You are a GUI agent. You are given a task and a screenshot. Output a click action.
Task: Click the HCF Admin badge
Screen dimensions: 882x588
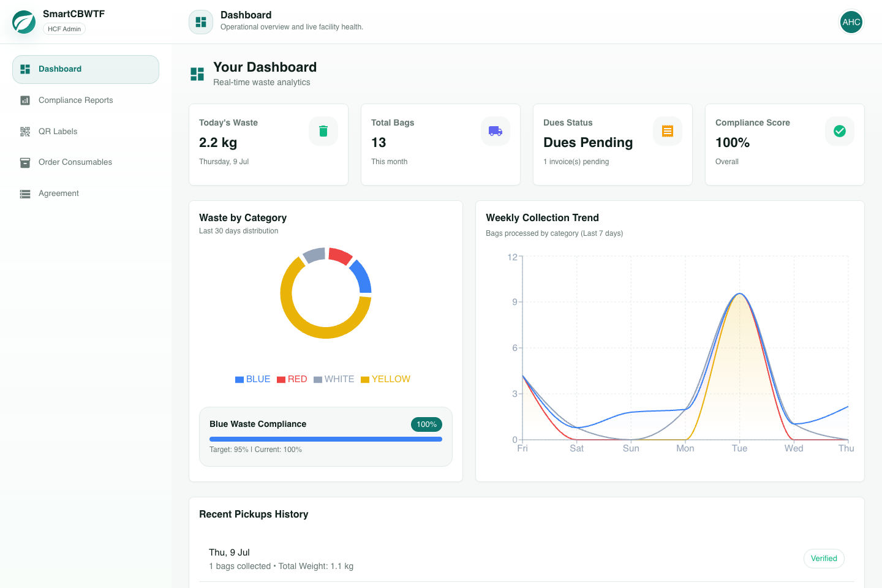pyautogui.click(x=64, y=29)
